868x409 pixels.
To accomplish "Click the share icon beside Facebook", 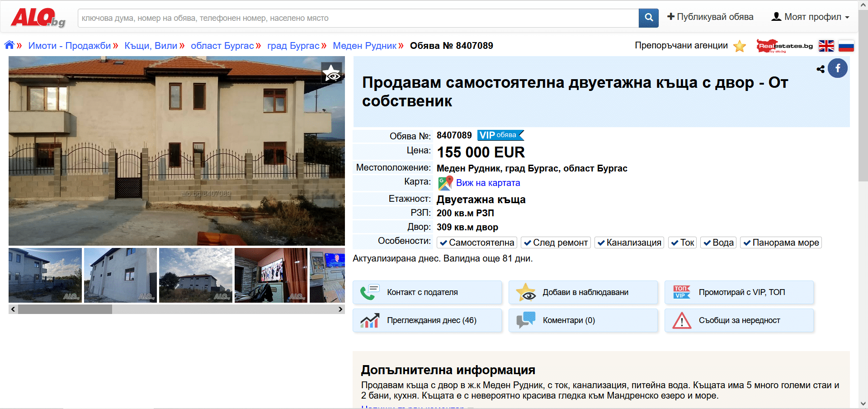I will [820, 69].
